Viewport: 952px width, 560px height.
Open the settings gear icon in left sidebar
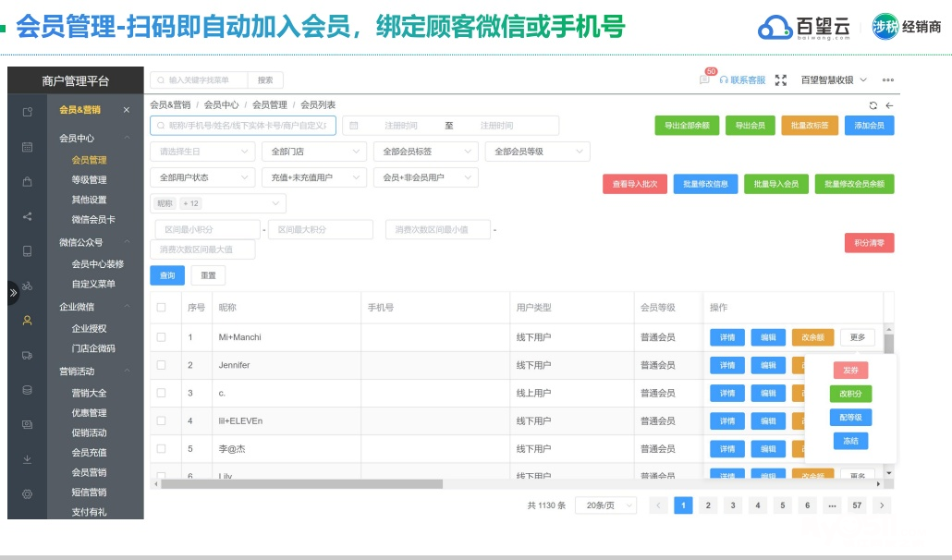tap(28, 493)
